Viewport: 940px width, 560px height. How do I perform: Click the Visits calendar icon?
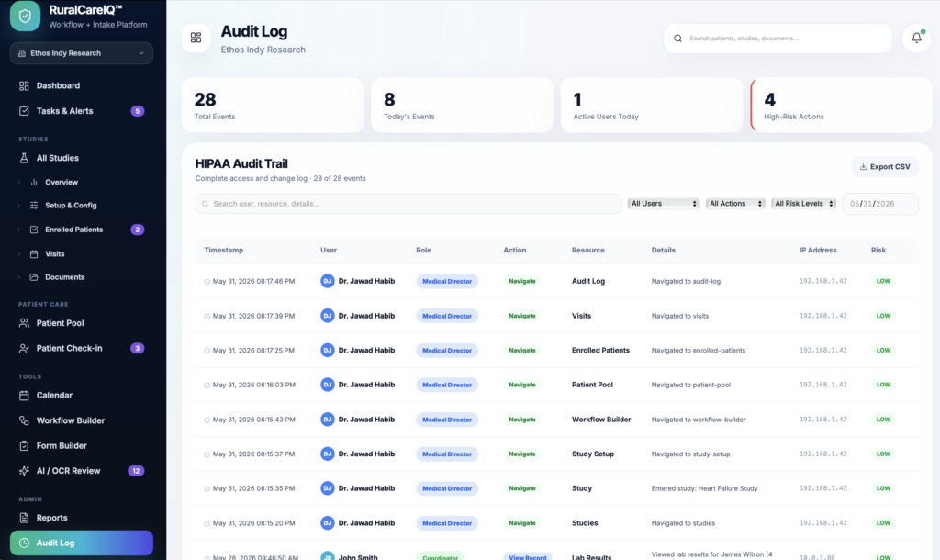click(x=34, y=254)
